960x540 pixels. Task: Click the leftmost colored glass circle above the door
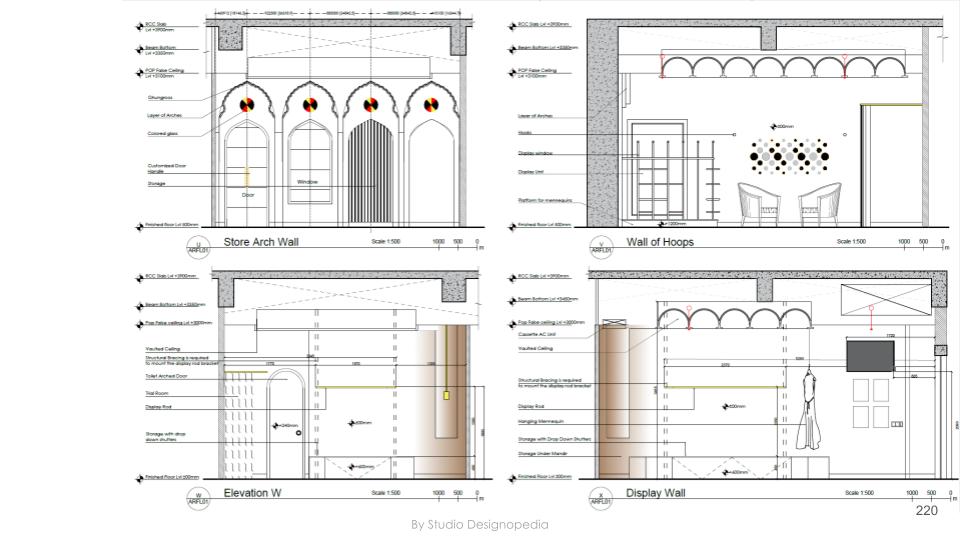click(248, 104)
